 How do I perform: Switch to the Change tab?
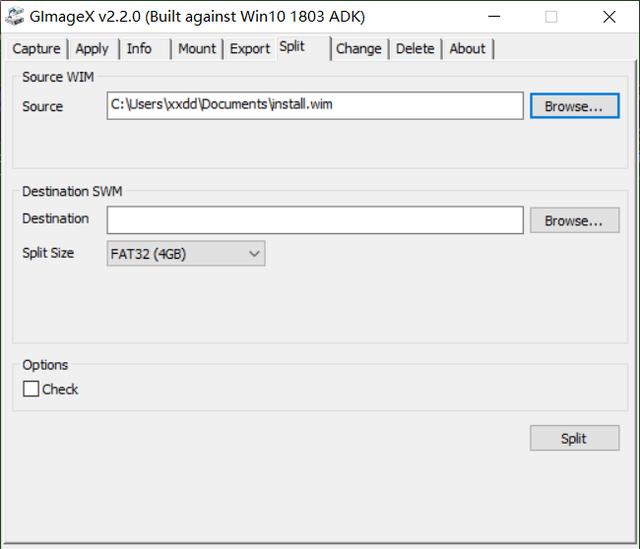pyautogui.click(x=359, y=49)
